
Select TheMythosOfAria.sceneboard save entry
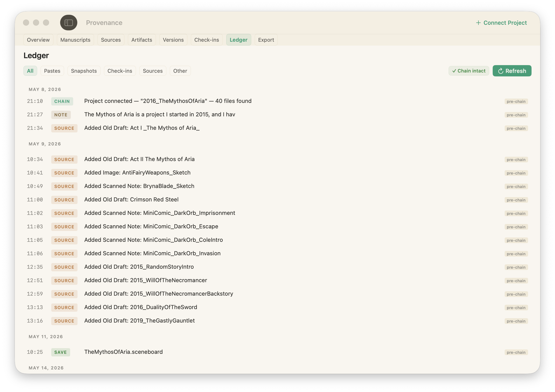click(277, 352)
